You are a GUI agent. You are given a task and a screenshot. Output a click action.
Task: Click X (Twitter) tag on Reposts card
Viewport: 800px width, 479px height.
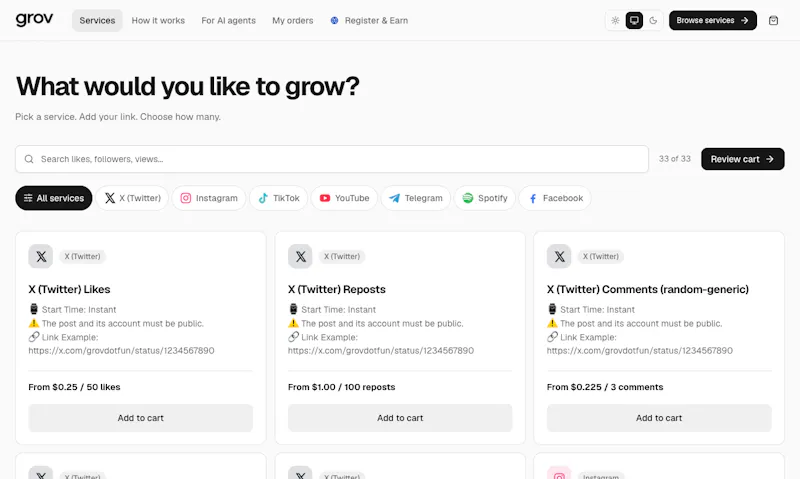(342, 256)
